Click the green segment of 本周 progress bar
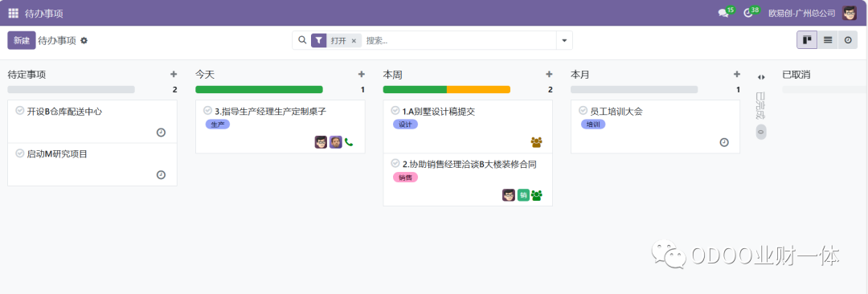Viewport: 868px width, 294px height. pos(415,90)
